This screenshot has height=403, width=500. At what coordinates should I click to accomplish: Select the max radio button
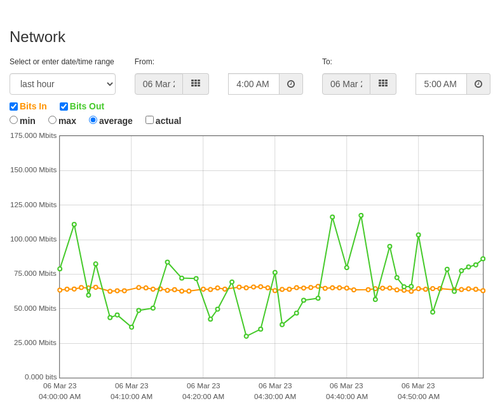(x=52, y=120)
